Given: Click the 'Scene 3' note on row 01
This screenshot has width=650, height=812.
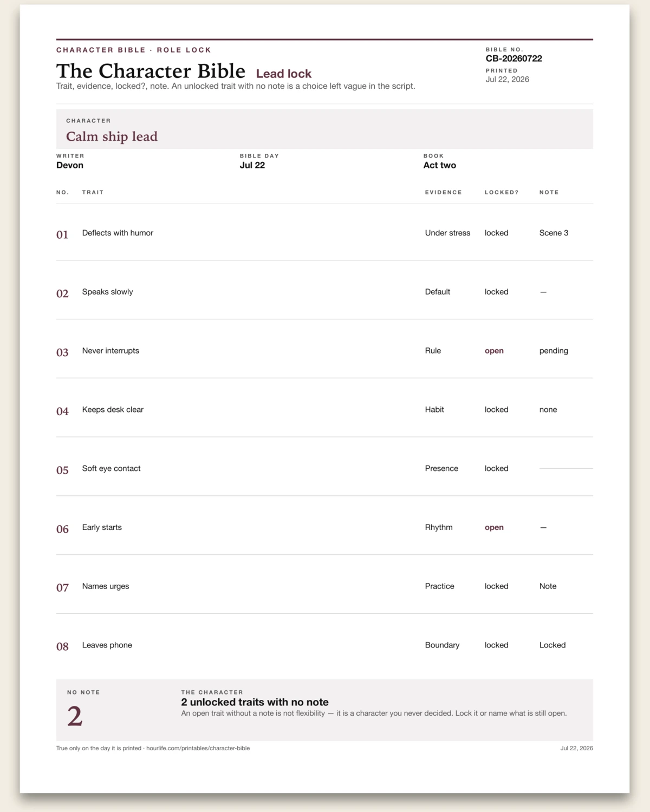Looking at the screenshot, I should tap(554, 233).
